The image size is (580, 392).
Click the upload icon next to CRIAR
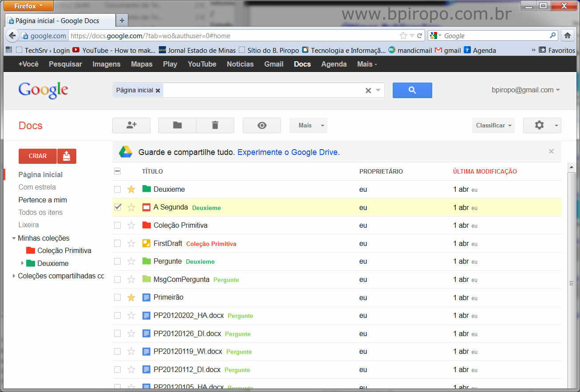(67, 156)
